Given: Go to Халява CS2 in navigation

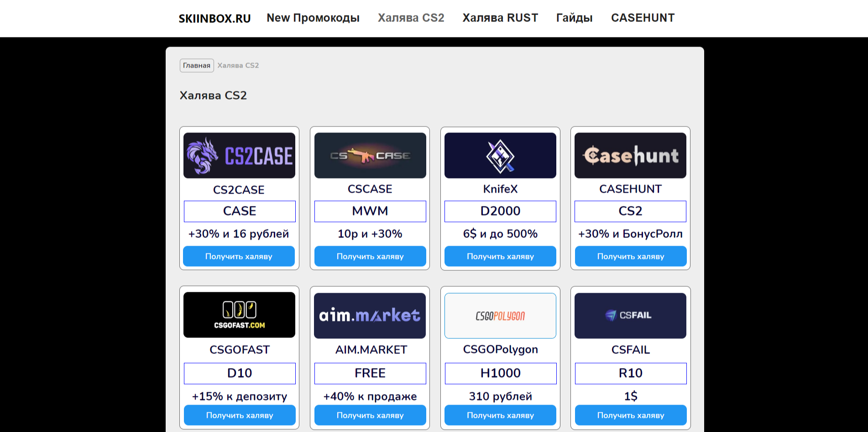Looking at the screenshot, I should (411, 18).
